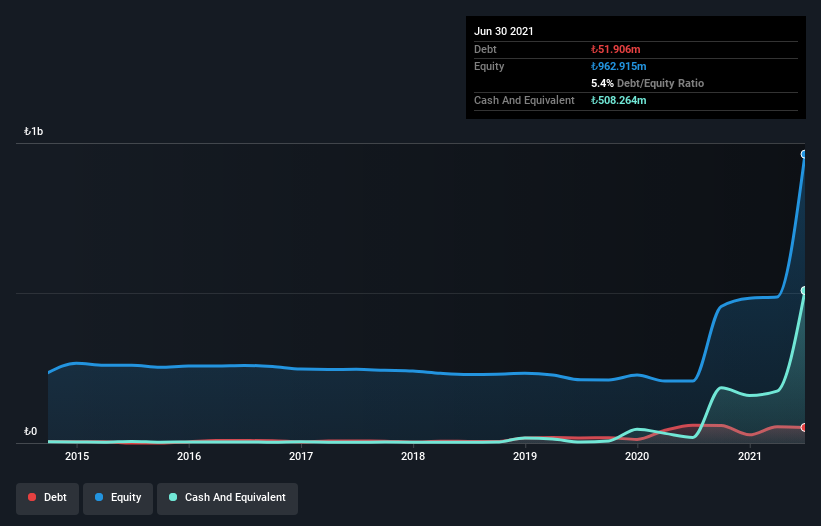Image resolution: width=821 pixels, height=526 pixels.
Task: Select the 2021 x-axis label
Action: [750, 456]
